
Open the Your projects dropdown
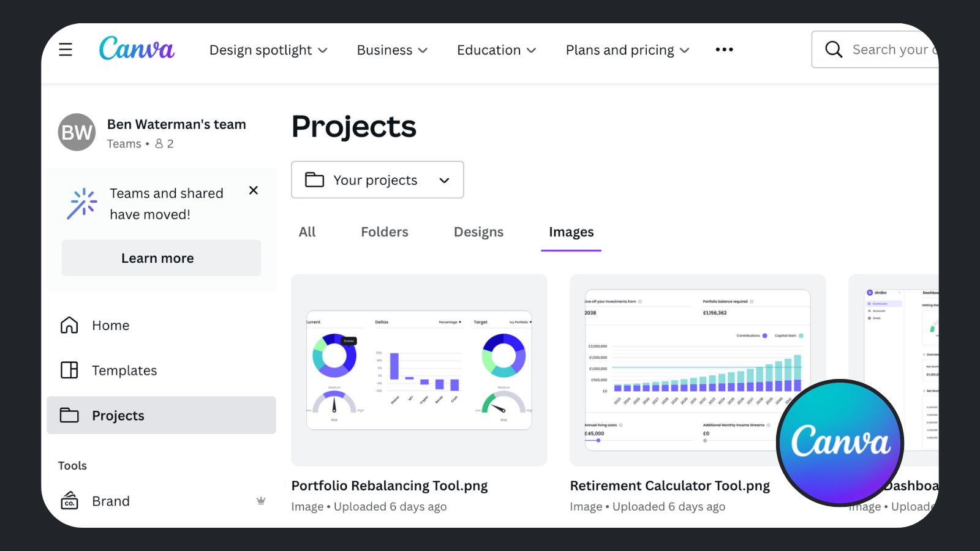tap(377, 179)
